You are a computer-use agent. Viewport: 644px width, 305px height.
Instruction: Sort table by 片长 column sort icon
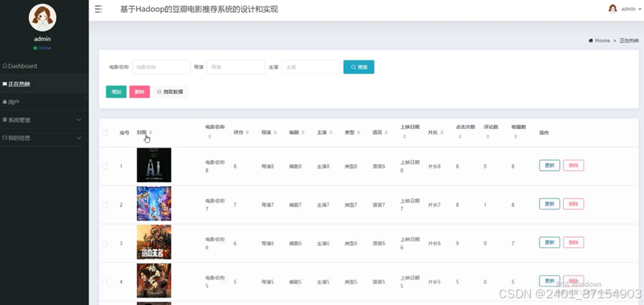click(442, 133)
